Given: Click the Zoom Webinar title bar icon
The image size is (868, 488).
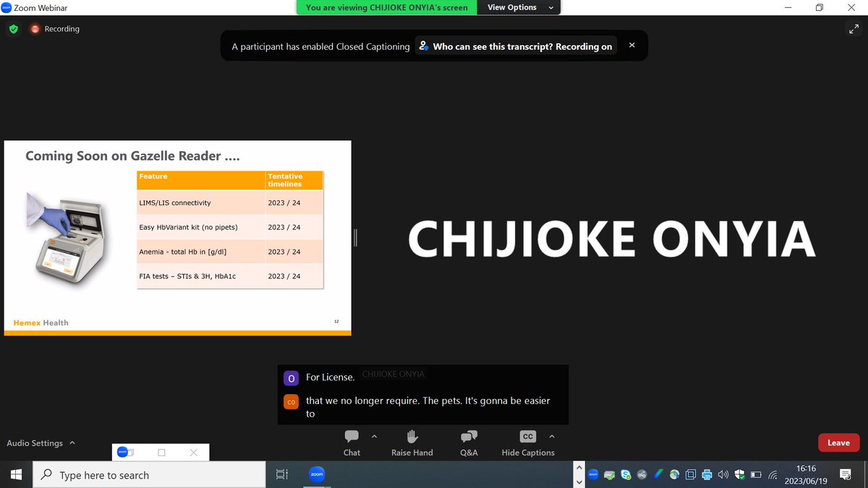Looking at the screenshot, I should (x=7, y=7).
